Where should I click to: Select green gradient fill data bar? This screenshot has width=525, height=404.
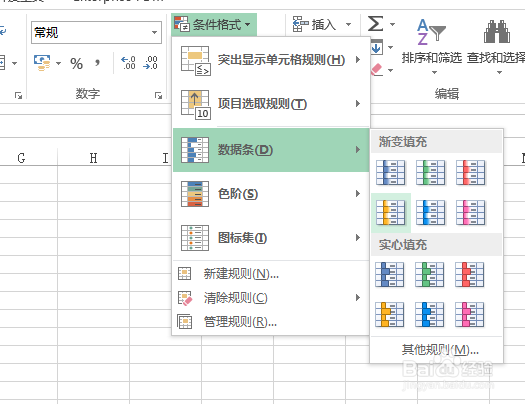point(430,173)
